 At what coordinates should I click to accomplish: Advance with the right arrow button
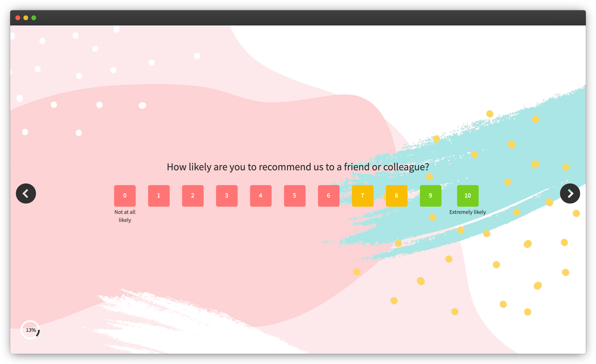pos(570,193)
